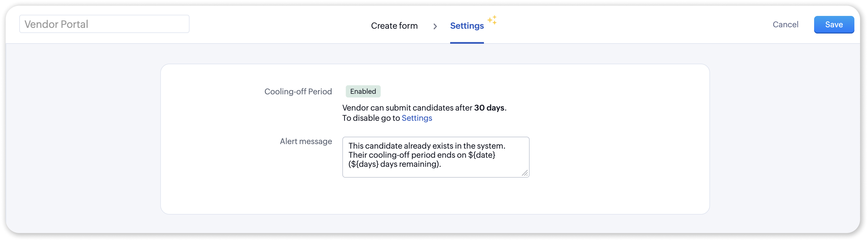The height and width of the screenshot is (241, 868).
Task: Click the Cooling-off Period label
Action: [x=298, y=92]
